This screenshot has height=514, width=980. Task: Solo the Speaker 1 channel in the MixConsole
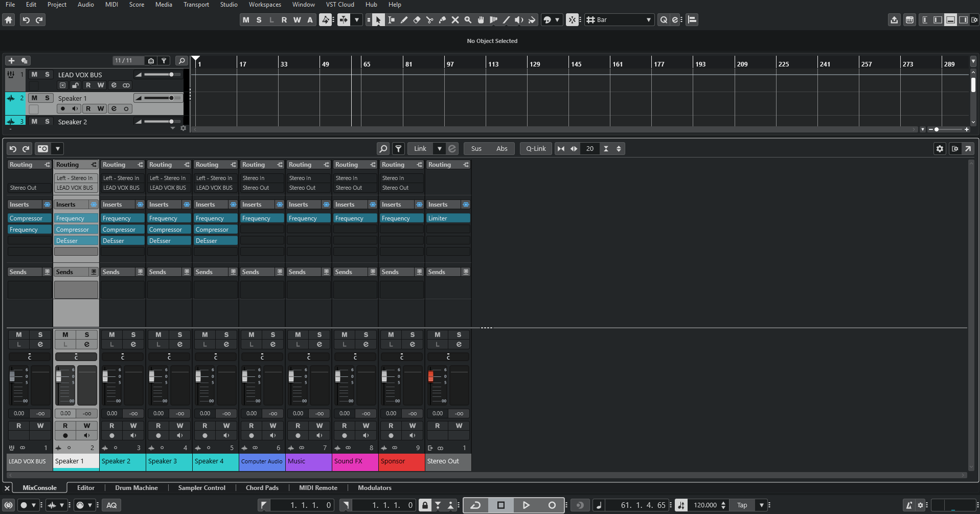click(87, 336)
